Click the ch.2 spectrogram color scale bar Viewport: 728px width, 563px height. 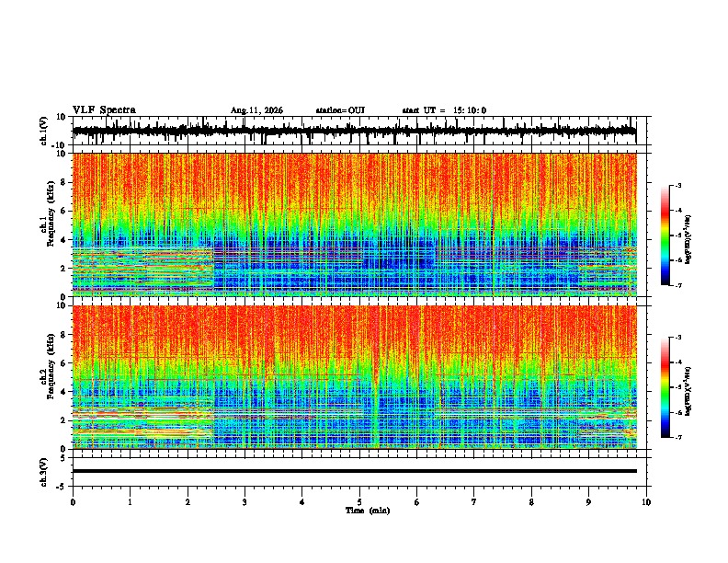(x=665, y=387)
